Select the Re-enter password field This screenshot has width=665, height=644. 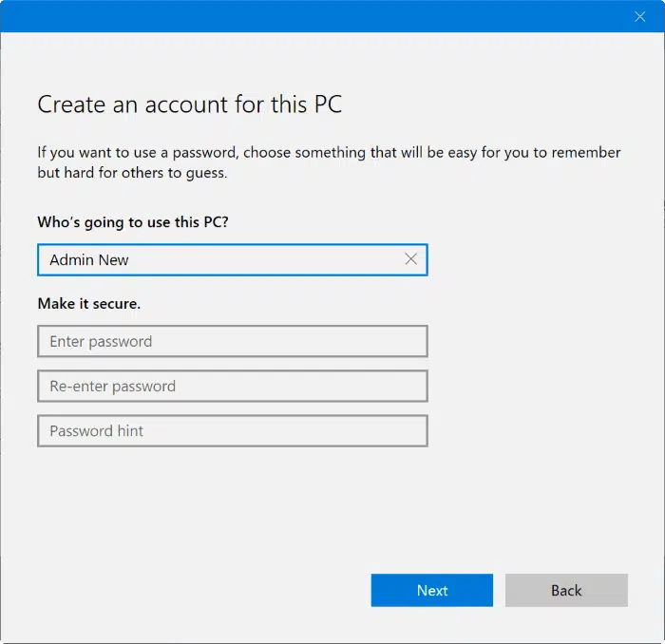pos(232,387)
